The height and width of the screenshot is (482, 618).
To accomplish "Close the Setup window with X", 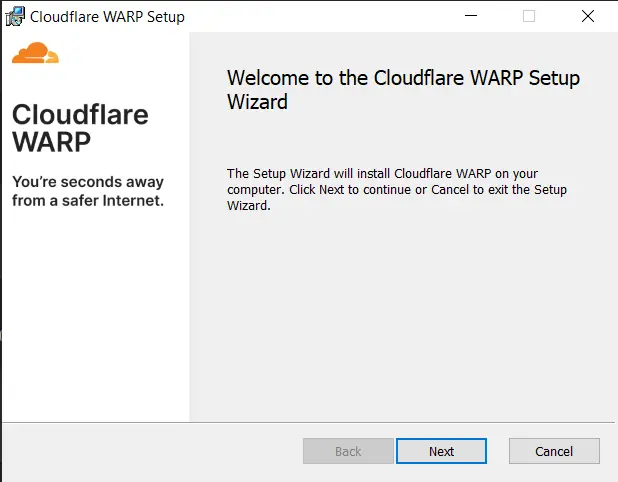I will coord(588,16).
